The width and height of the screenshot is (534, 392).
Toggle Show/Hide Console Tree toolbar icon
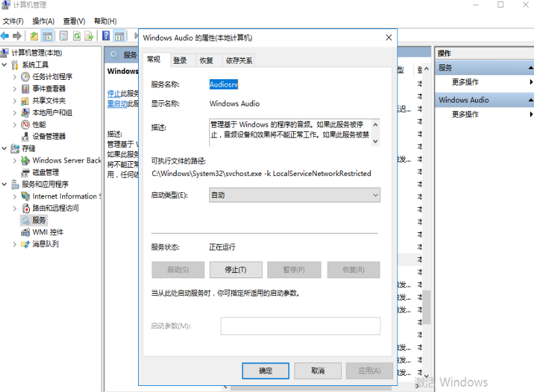pos(47,36)
